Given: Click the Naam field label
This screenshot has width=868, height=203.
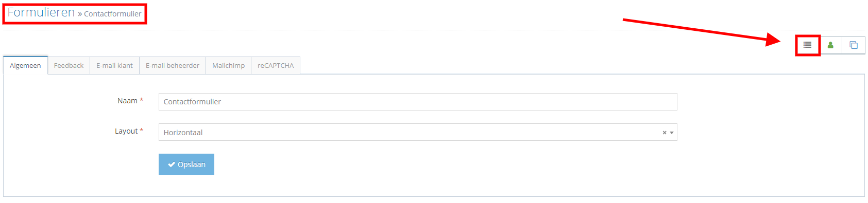Looking at the screenshot, I should (127, 101).
